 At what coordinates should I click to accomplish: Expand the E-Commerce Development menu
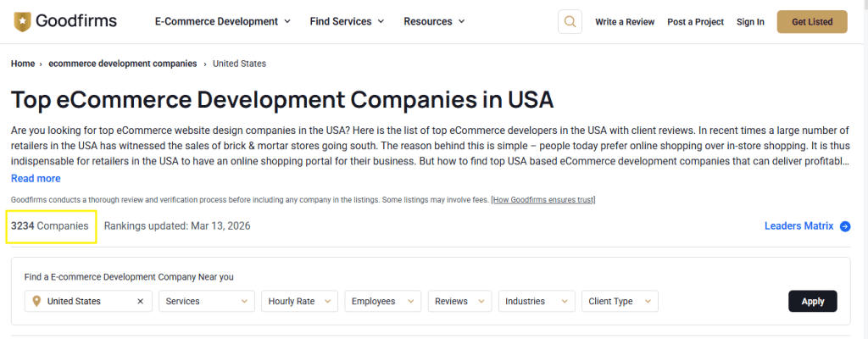pyautogui.click(x=222, y=21)
